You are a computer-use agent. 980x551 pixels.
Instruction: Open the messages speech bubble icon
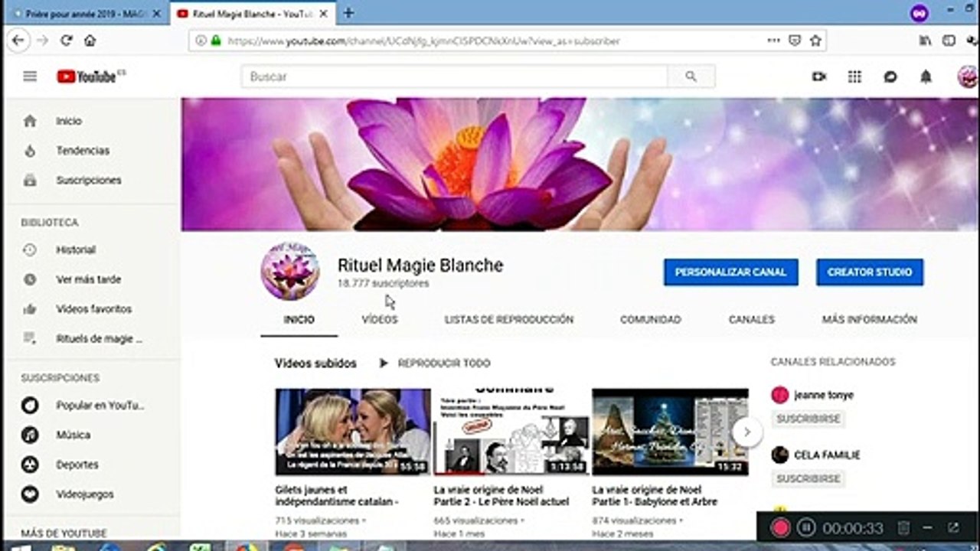(x=890, y=77)
